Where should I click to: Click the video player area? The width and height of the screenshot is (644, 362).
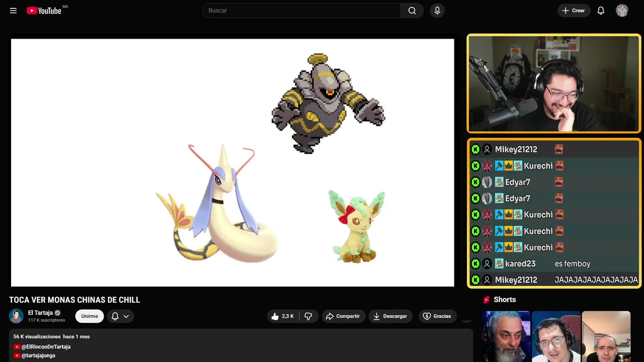232,162
